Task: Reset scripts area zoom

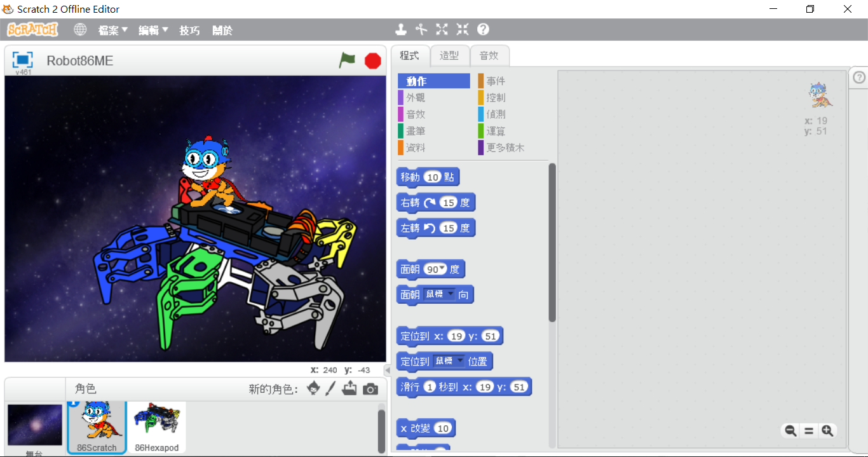Action: coord(809,430)
